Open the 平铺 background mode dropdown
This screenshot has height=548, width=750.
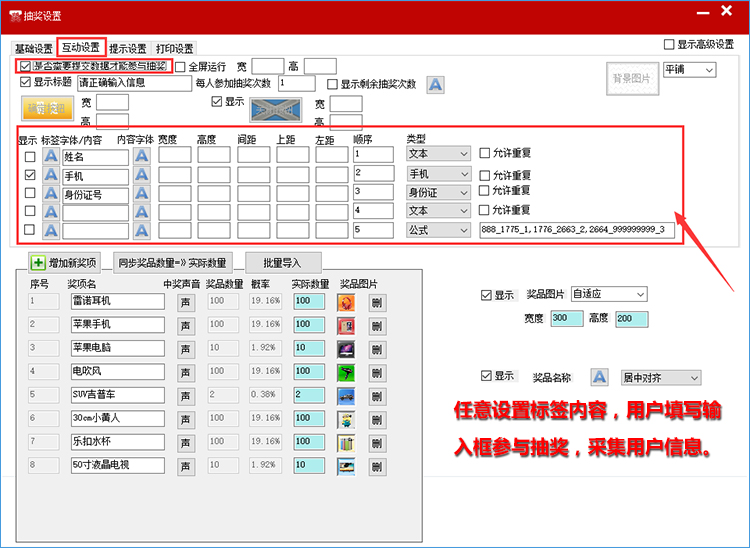(690, 70)
